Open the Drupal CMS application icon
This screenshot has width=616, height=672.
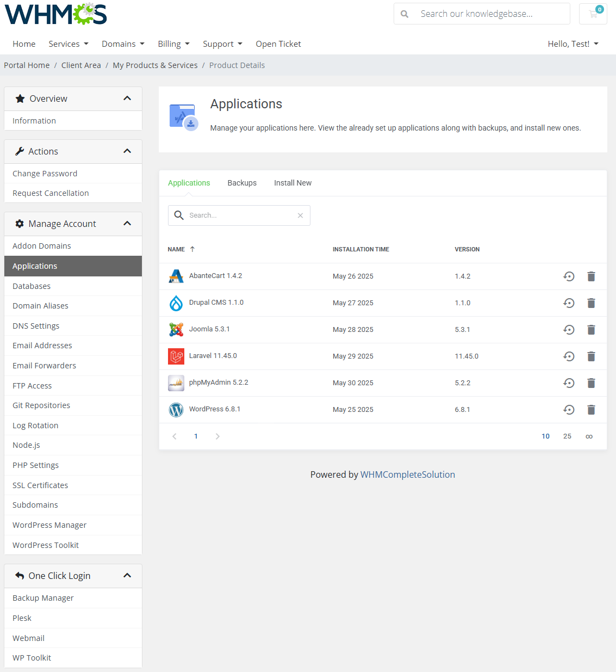pyautogui.click(x=176, y=303)
